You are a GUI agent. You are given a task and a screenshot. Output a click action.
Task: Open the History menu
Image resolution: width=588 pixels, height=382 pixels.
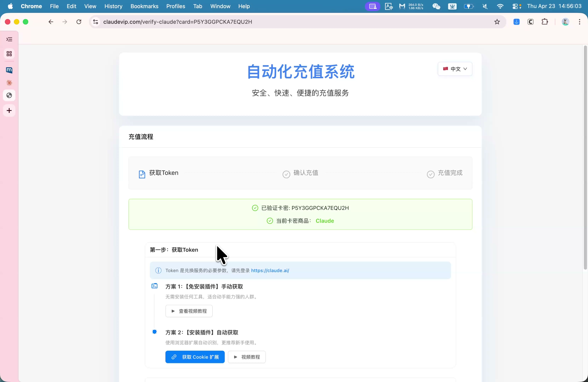[x=113, y=6]
